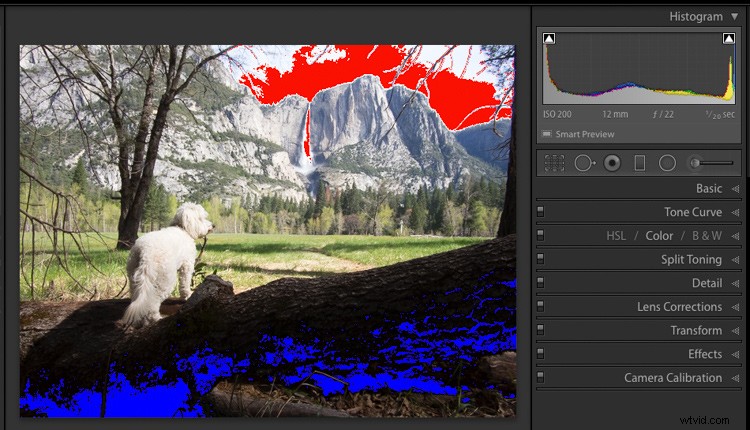Select the Graduated Filter tool
Viewport: 750px width, 430px height.
pos(640,163)
